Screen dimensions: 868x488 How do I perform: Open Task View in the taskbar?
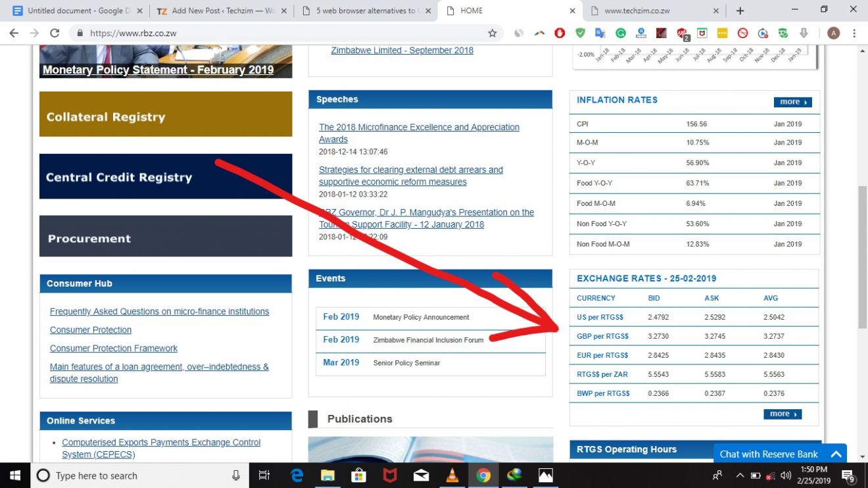coord(264,476)
